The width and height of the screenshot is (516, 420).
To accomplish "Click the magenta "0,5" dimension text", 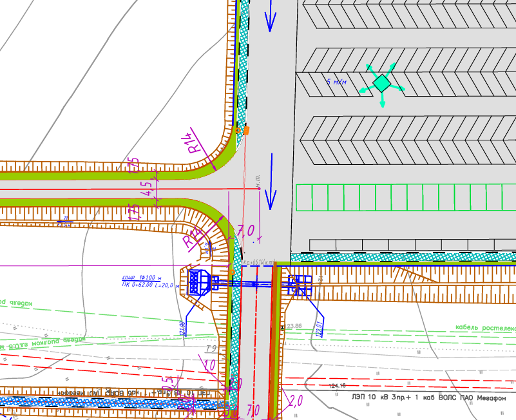I will [x=168, y=384].
